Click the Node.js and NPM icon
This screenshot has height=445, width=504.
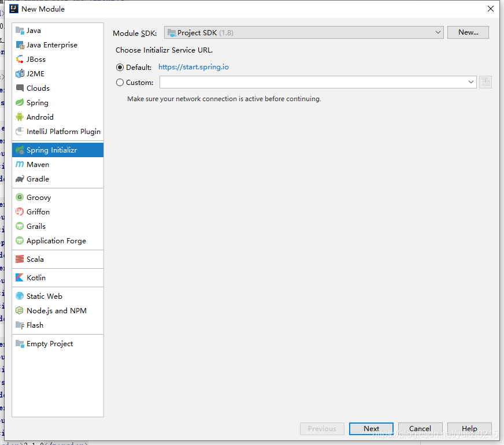[20, 311]
